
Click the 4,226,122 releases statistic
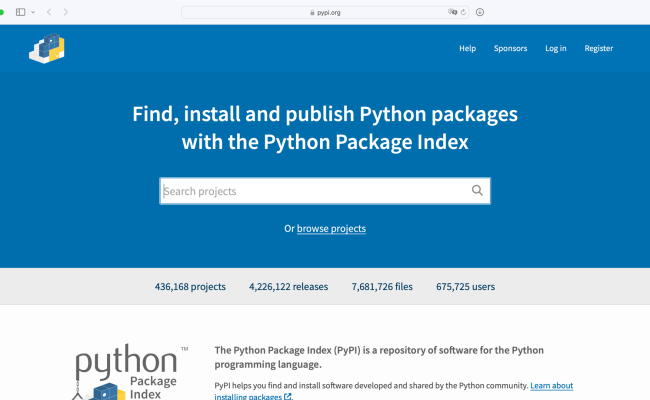tap(289, 286)
